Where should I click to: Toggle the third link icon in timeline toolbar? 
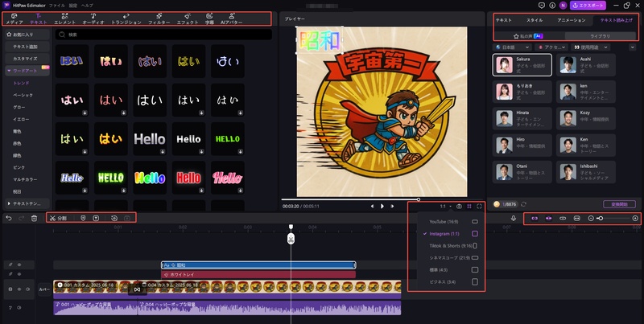[x=563, y=218]
